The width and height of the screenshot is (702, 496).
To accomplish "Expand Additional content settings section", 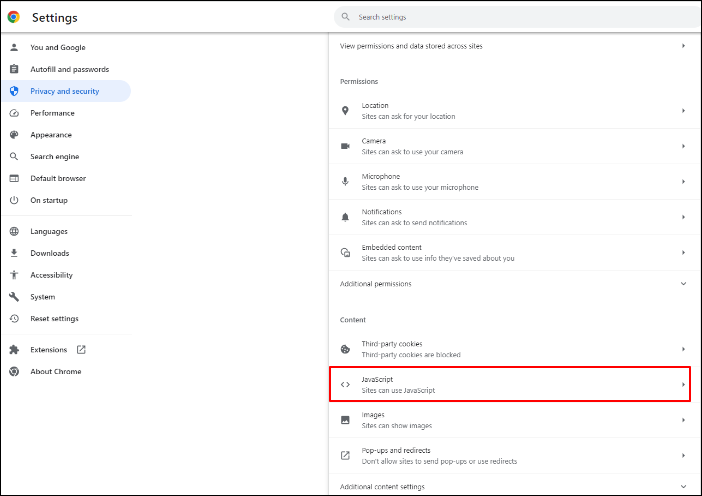I will click(683, 487).
